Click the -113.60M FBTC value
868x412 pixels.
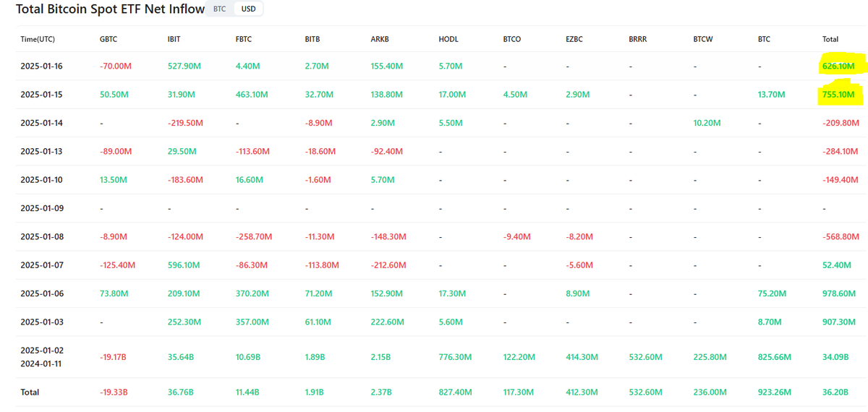click(x=252, y=151)
